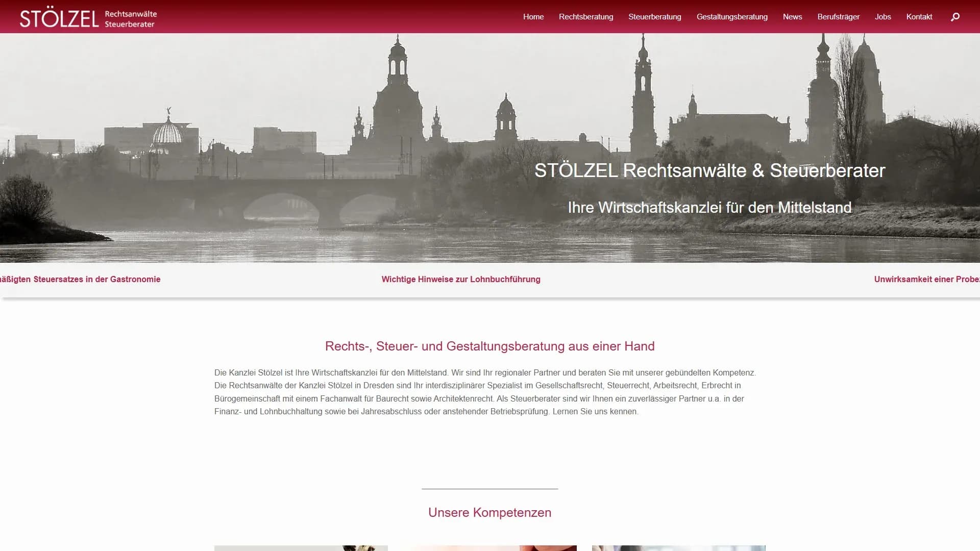The image size is (980, 551).
Task: Click the hero tagline 'Ihre Wirtschaftskanzlei für den Mittelstand'
Action: coord(710,208)
